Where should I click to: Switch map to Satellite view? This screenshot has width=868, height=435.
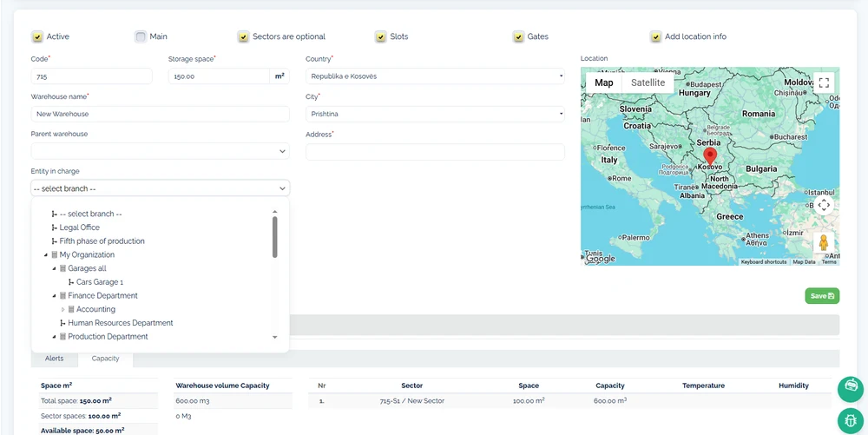648,82
